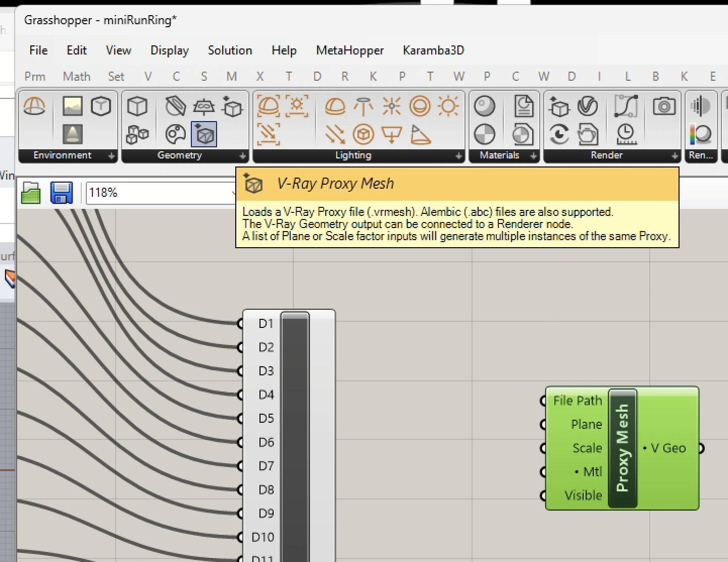The height and width of the screenshot is (562, 728).
Task: Select the dome-shaped Environment component icon
Action: 34,106
